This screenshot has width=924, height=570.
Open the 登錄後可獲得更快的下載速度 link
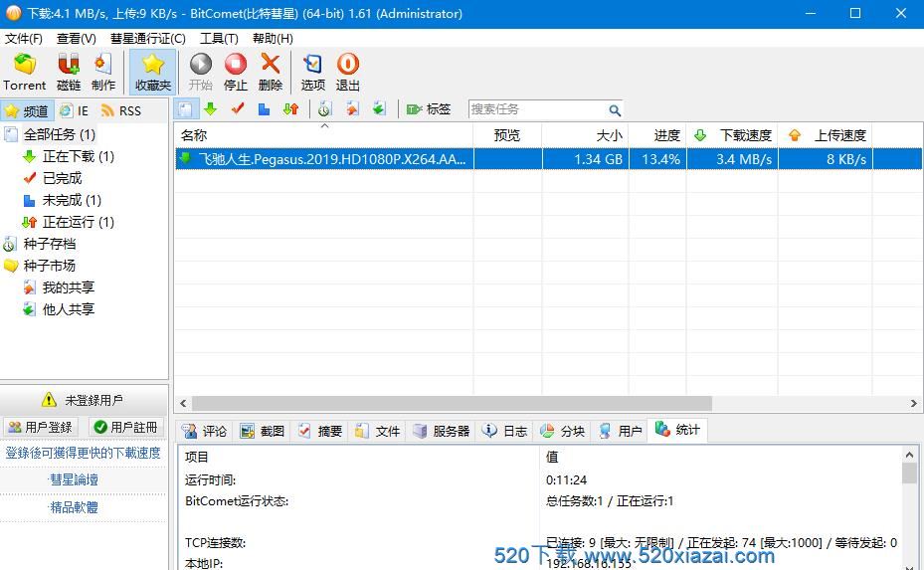pos(84,453)
